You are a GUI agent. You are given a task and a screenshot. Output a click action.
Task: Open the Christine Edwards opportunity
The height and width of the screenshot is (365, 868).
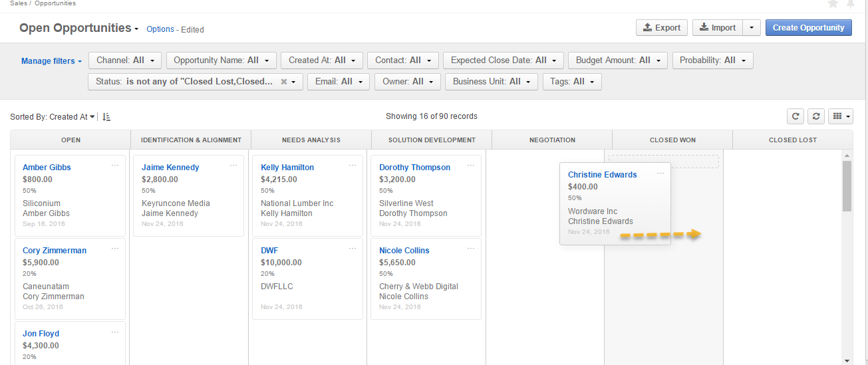603,175
